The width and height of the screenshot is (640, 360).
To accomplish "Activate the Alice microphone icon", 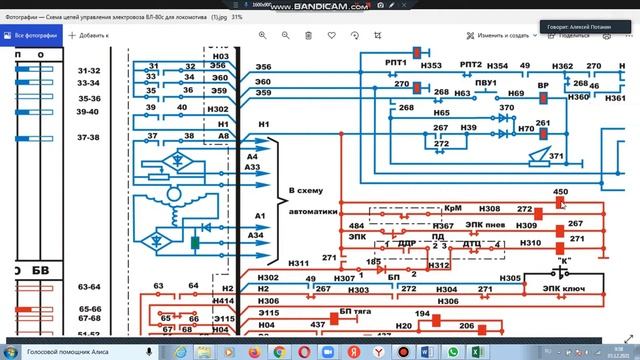I will [x=149, y=352].
